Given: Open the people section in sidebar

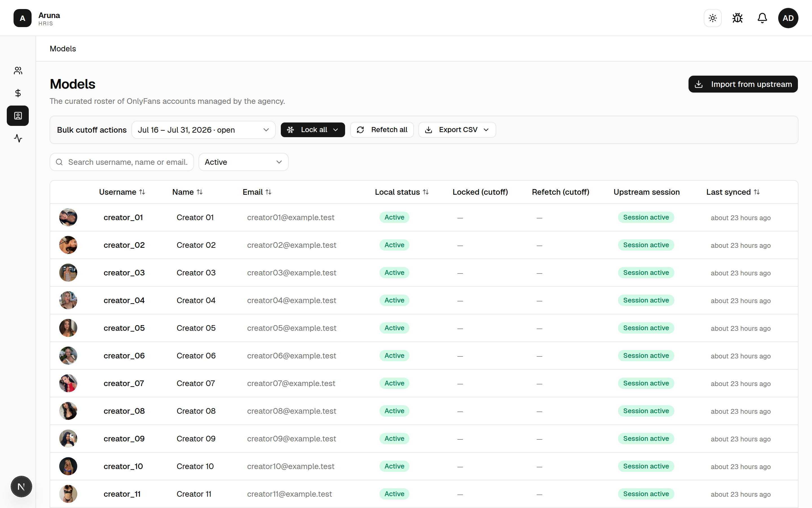Looking at the screenshot, I should click(18, 71).
